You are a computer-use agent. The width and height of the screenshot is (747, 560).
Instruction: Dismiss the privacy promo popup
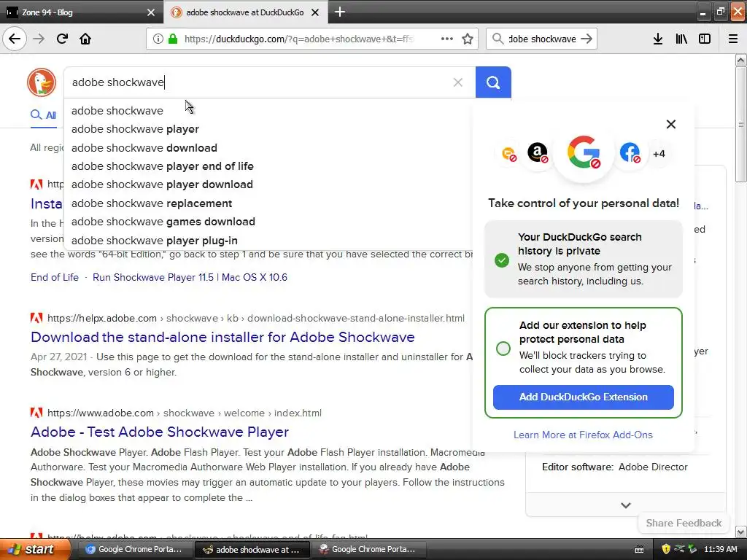(671, 124)
